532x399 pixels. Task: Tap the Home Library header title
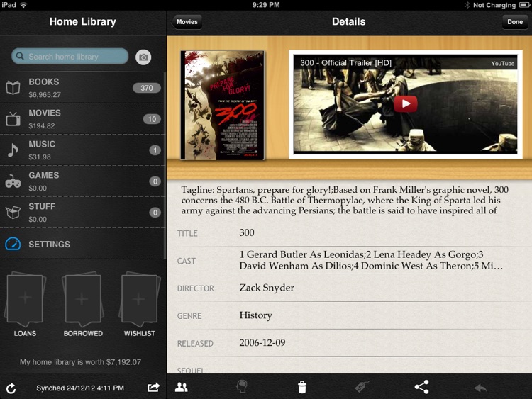coord(83,22)
